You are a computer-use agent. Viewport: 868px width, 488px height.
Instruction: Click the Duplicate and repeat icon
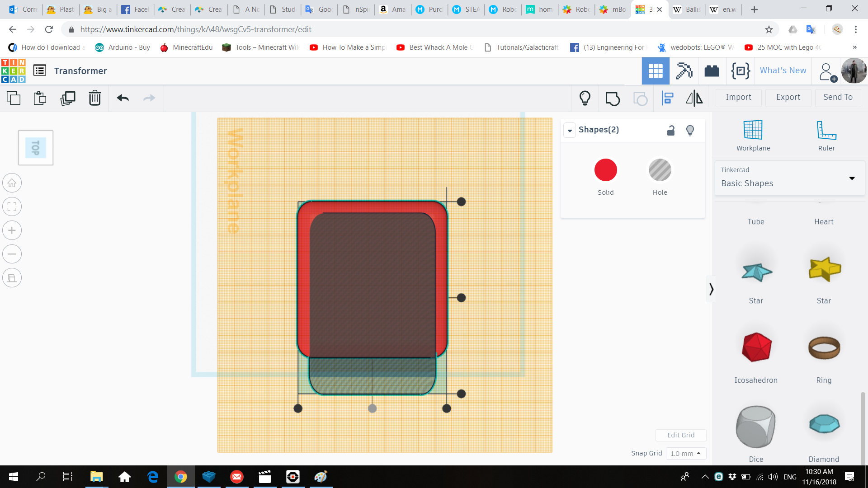(x=68, y=98)
